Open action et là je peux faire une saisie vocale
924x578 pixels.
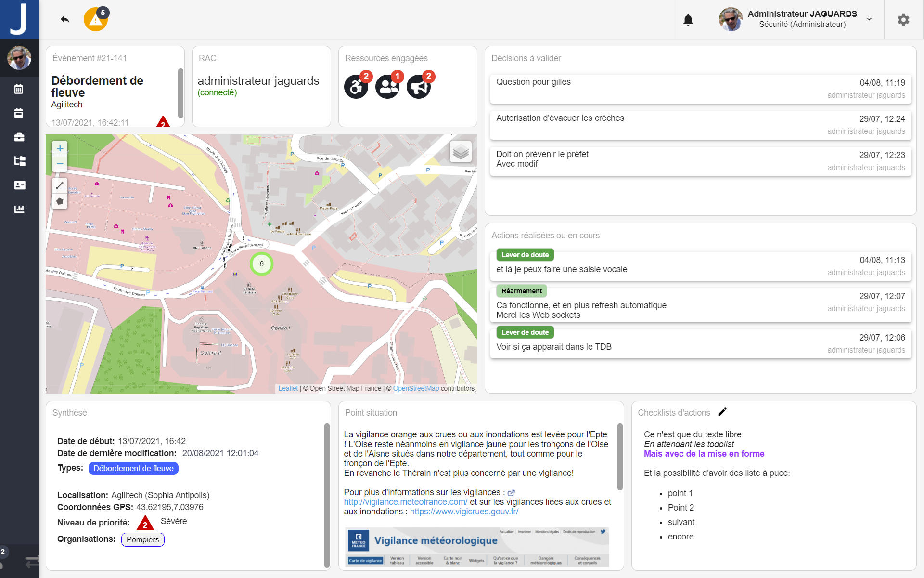(x=701, y=265)
